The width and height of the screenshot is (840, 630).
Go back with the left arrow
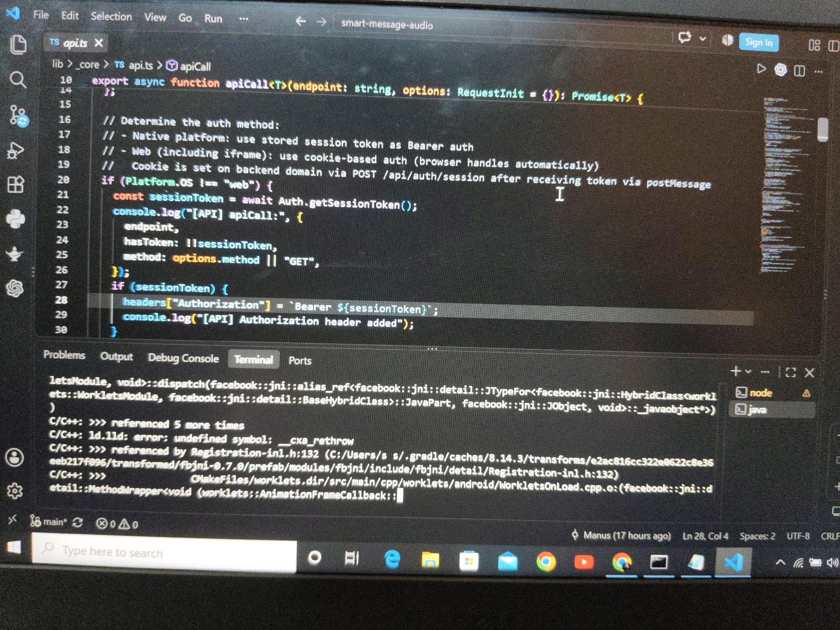pyautogui.click(x=300, y=21)
